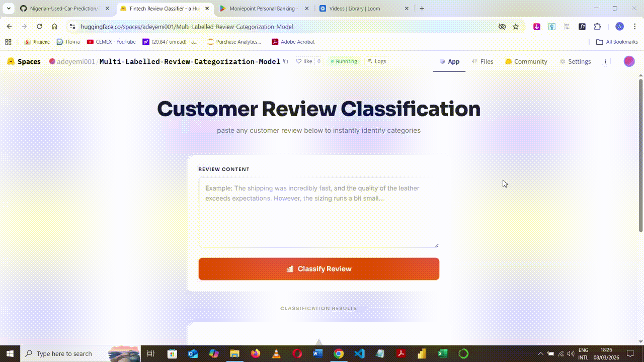Launch Visual Studio Code from the taskbar

coord(359,353)
